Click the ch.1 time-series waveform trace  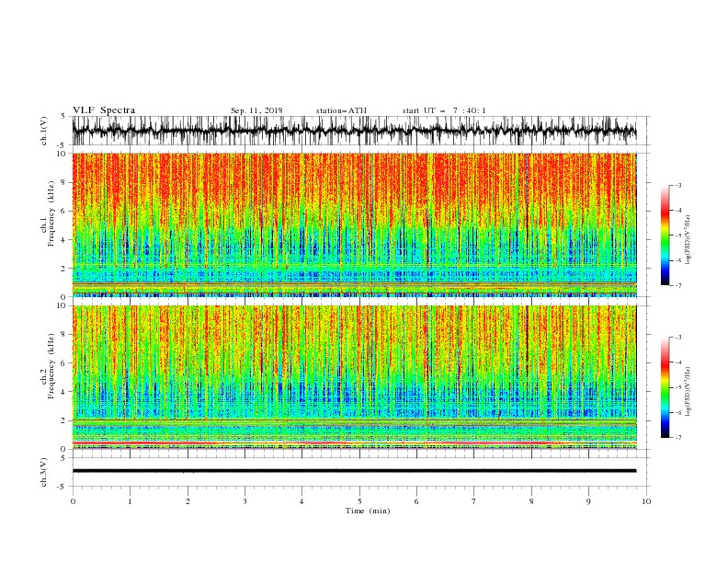click(354, 131)
